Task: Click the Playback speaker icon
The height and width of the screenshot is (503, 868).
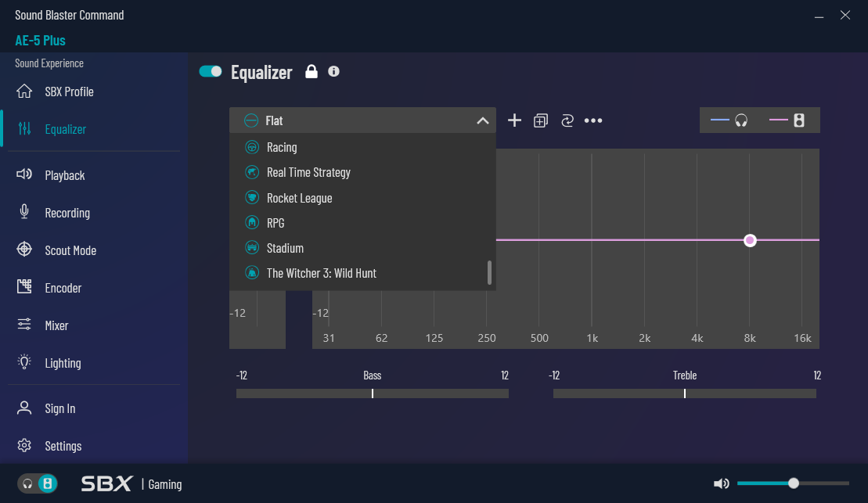Action: pos(24,174)
